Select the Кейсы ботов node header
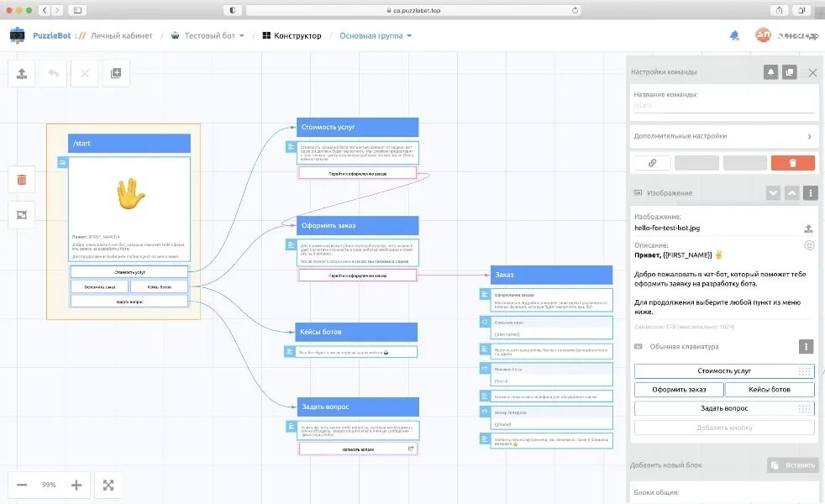Image resolution: width=825 pixels, height=504 pixels. pos(356,332)
